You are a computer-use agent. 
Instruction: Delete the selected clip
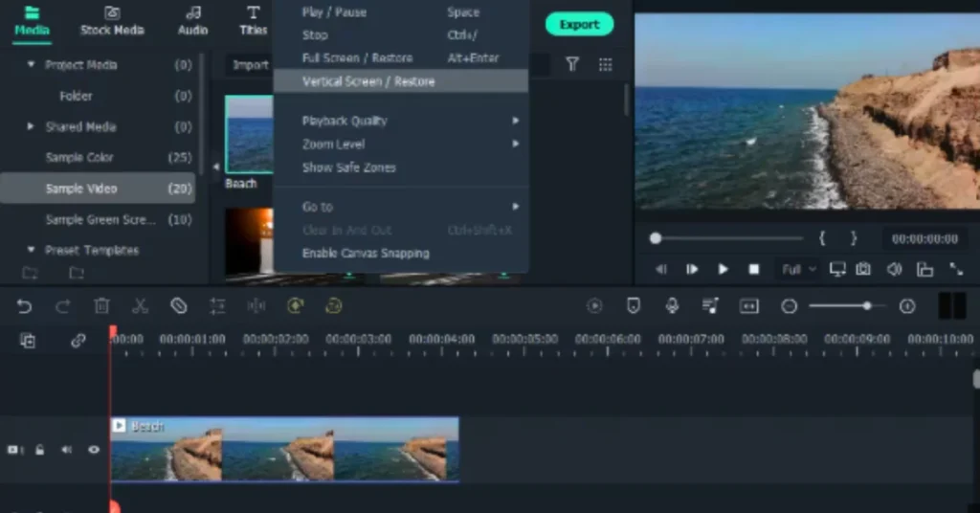[x=101, y=306]
